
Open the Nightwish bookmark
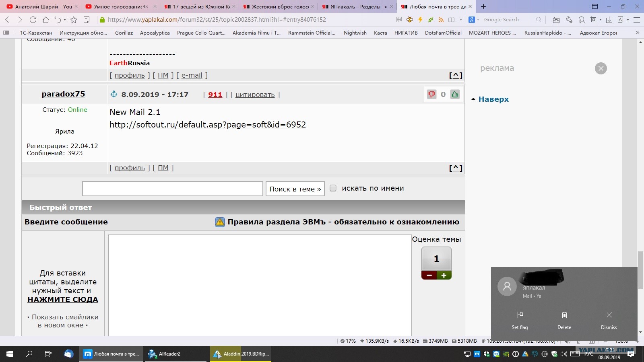(355, 33)
